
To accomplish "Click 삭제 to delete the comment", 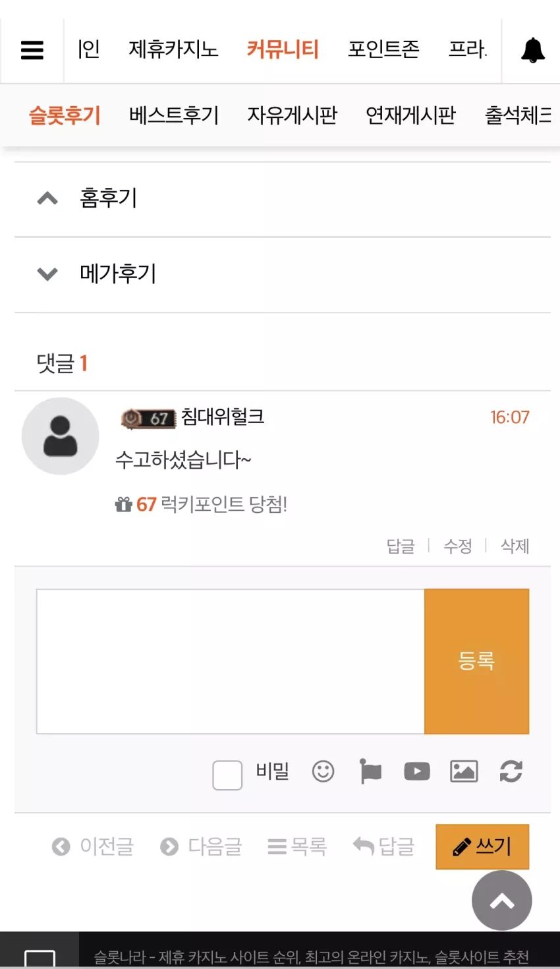I will point(515,546).
